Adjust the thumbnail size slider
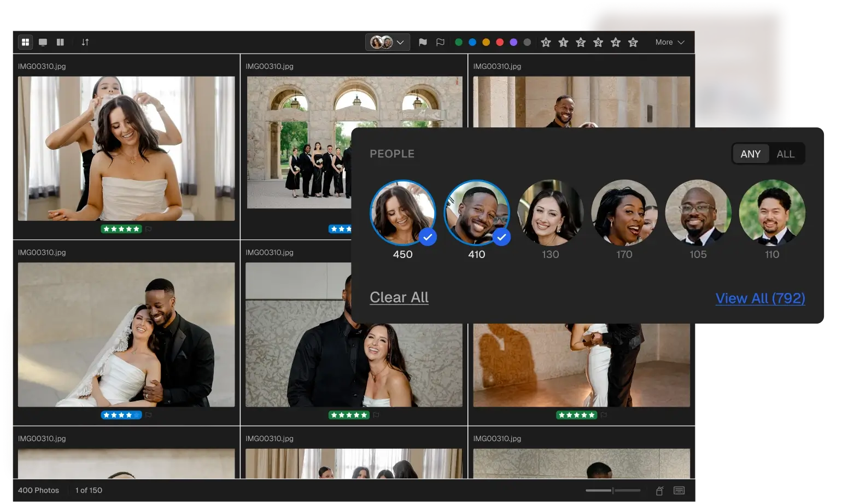848x504 pixels. click(x=613, y=490)
